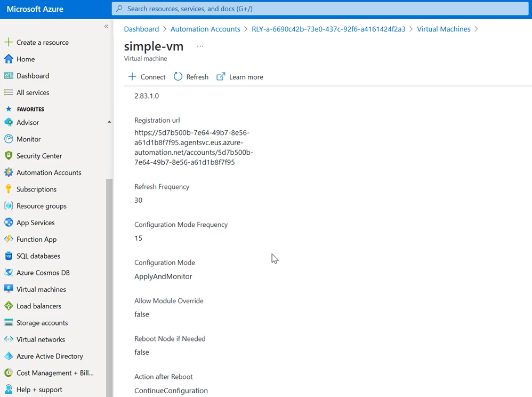Click the Configuration Mode Frequency value 15

pos(138,238)
